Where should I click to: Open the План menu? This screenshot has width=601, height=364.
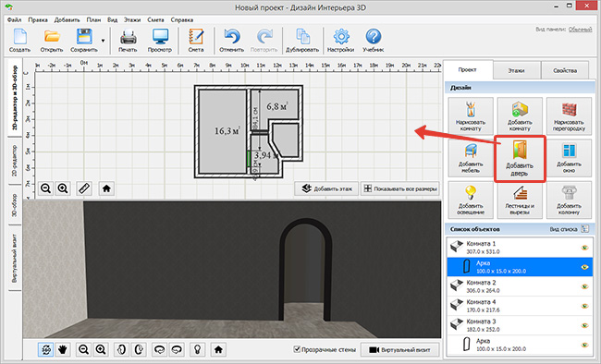point(94,20)
